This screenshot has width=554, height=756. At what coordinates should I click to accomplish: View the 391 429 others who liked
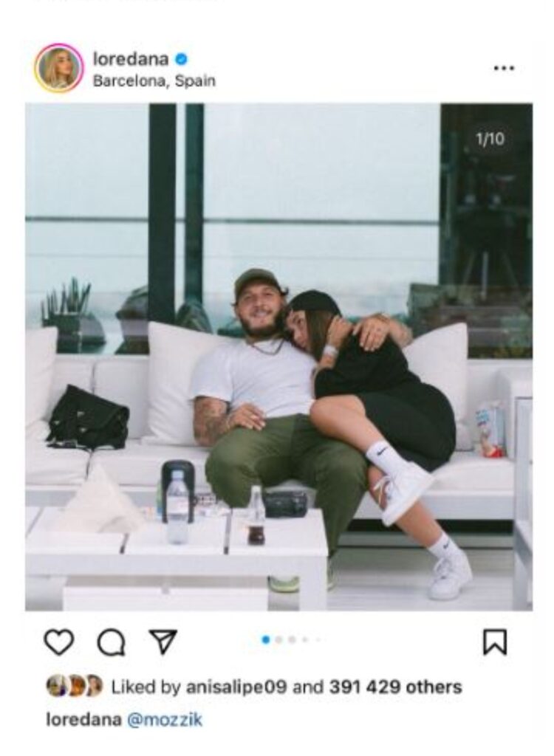click(x=395, y=687)
